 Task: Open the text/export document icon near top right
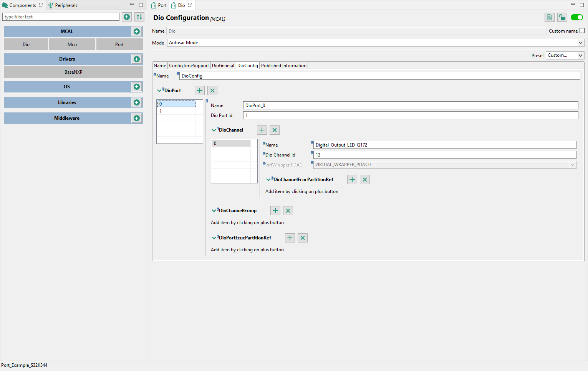pyautogui.click(x=549, y=17)
